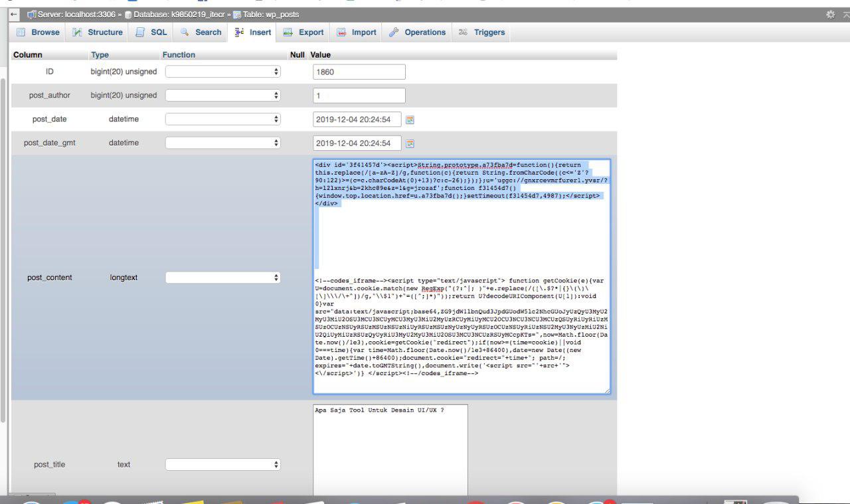Click the Function column header
This screenshot has height=504, width=850.
pyautogui.click(x=179, y=55)
